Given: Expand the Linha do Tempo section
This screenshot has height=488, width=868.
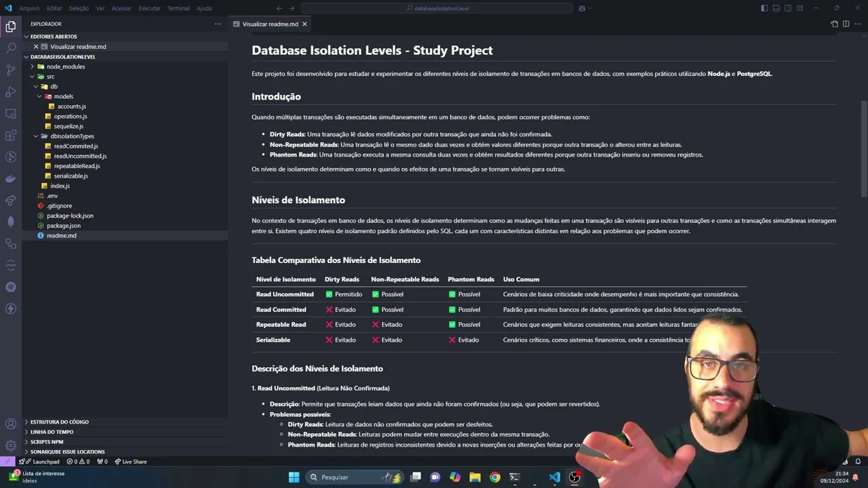Looking at the screenshot, I should 125,432.
